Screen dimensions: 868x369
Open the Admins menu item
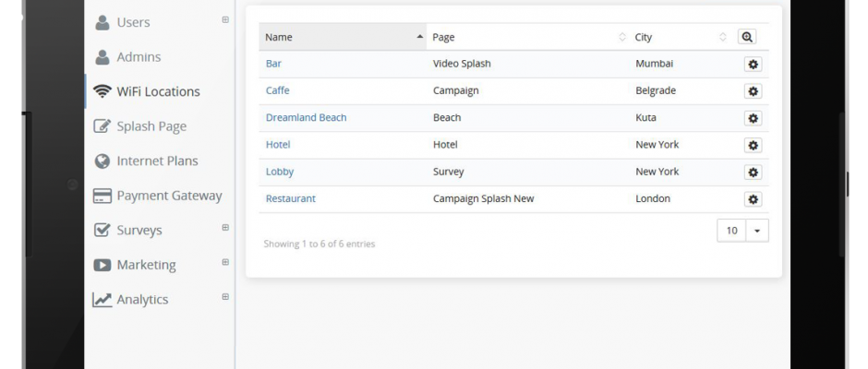pos(139,57)
